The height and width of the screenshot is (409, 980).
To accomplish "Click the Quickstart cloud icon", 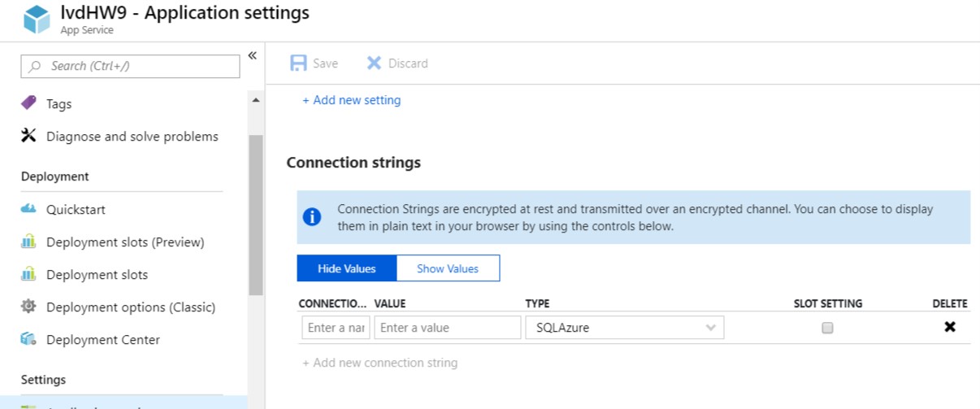I will (x=28, y=209).
